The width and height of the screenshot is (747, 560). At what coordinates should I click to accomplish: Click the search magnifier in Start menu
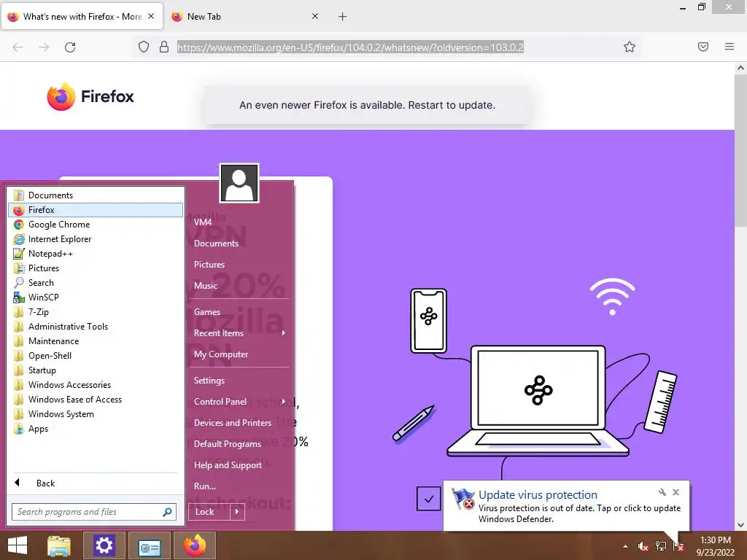167,512
